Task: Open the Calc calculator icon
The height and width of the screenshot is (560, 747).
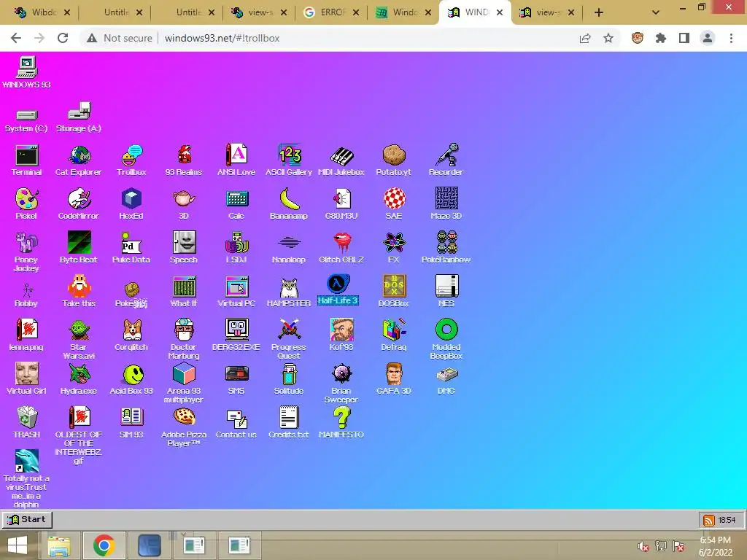Action: pyautogui.click(x=236, y=204)
